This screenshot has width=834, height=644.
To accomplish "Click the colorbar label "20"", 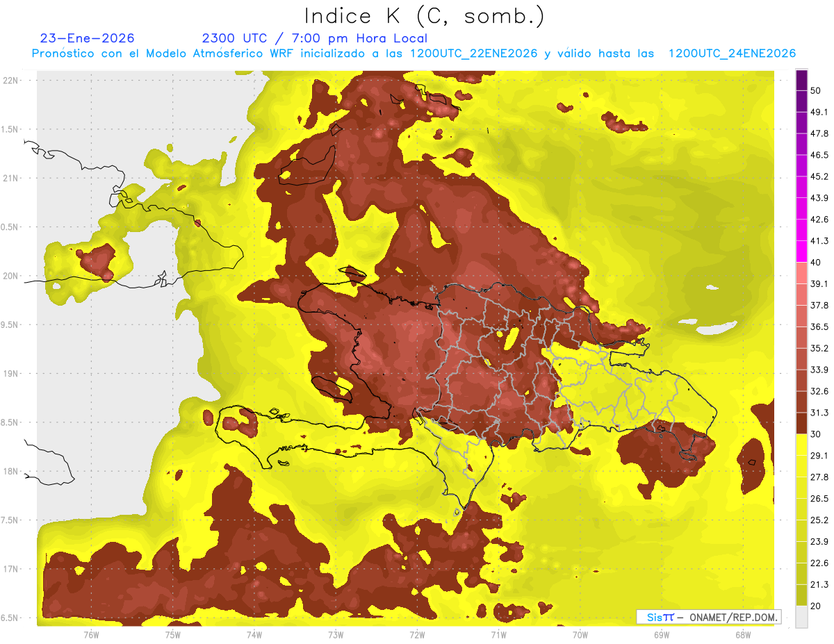I will pyautogui.click(x=816, y=606).
